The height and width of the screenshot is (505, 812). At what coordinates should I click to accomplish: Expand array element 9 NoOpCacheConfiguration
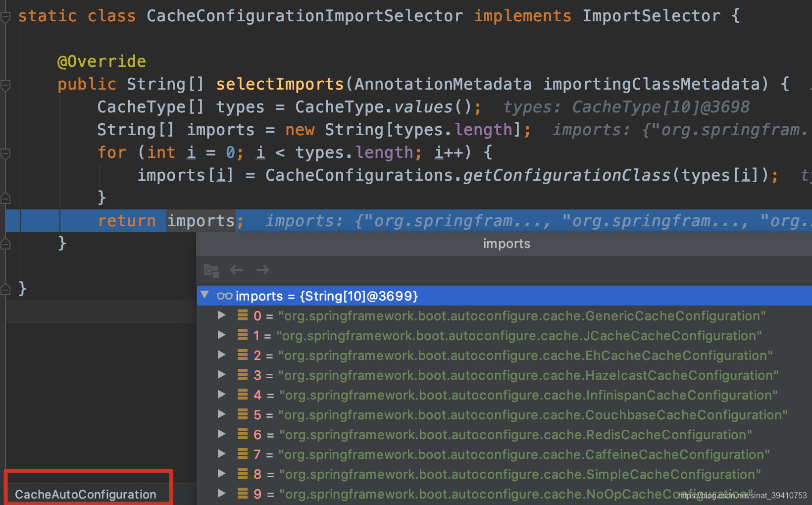point(221,494)
